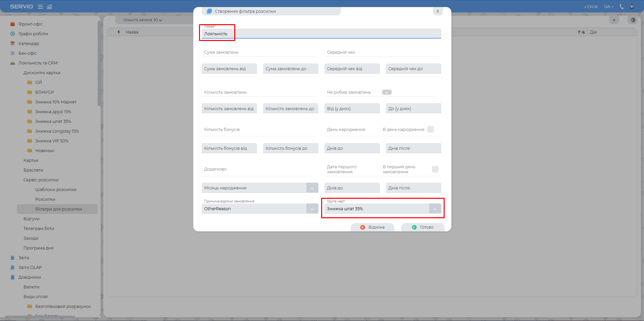Open the user profile icon
The image size is (644, 321).
click(x=632, y=7)
